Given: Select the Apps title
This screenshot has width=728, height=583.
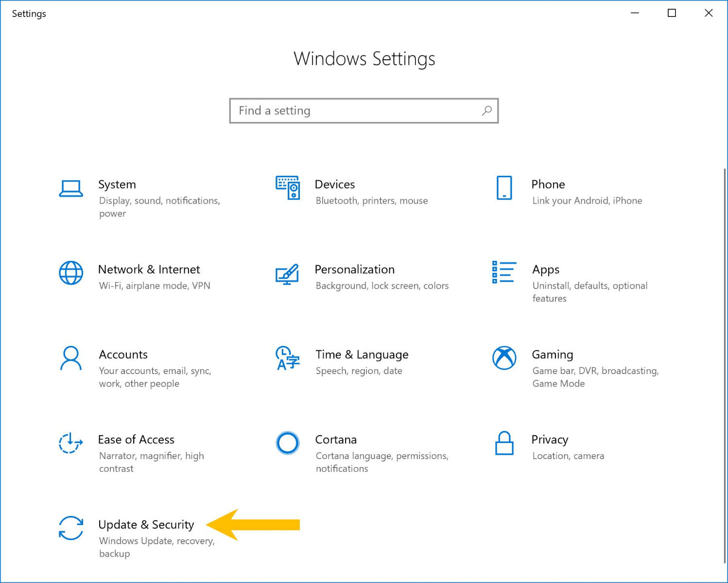Looking at the screenshot, I should (546, 270).
